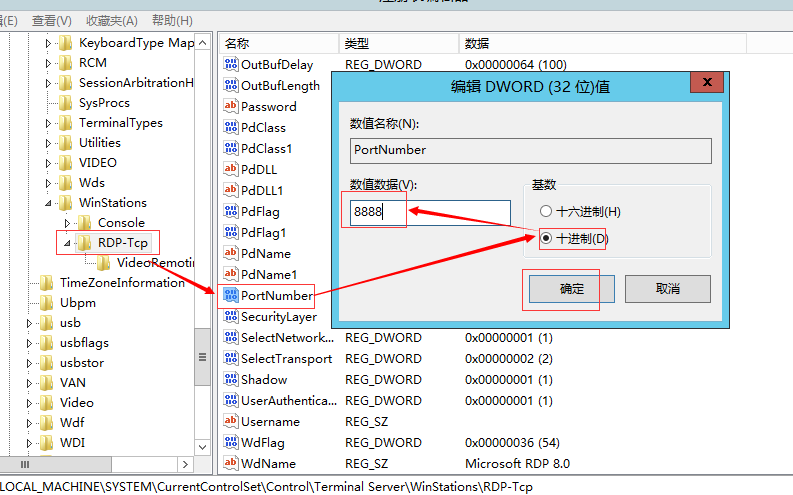
Task: Click the PdDLL1 string icon
Action: [x=231, y=190]
